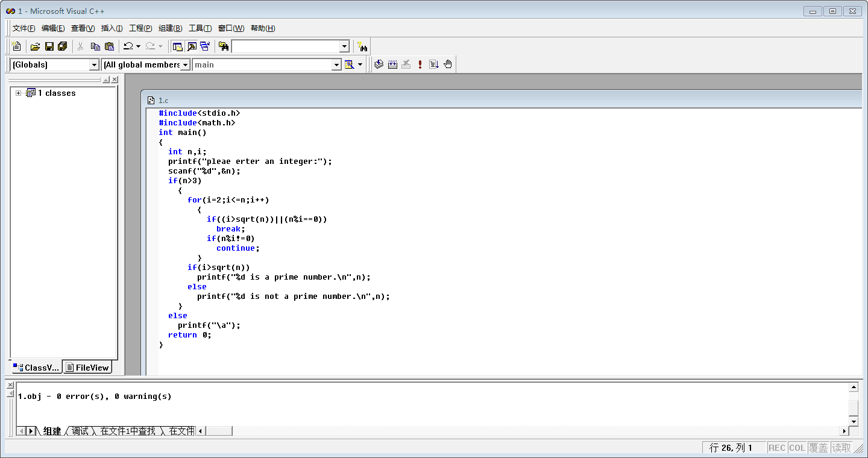Click the Search help binoculars icon
Image resolution: width=868 pixels, height=458 pixels.
362,46
